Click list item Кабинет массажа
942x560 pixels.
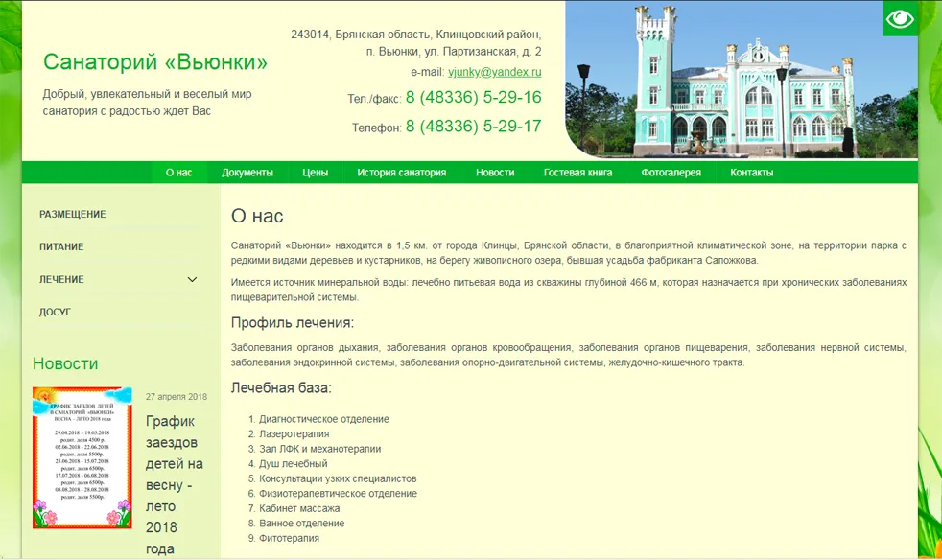click(x=299, y=508)
